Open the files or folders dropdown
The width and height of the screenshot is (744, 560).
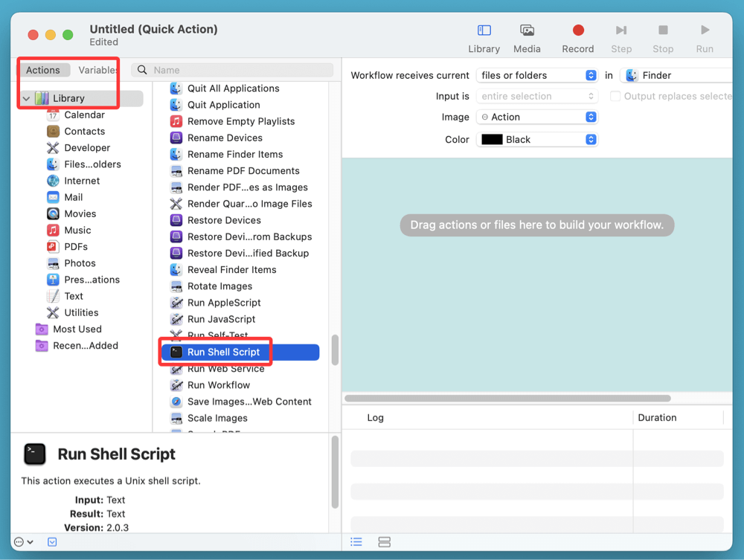[x=536, y=75]
